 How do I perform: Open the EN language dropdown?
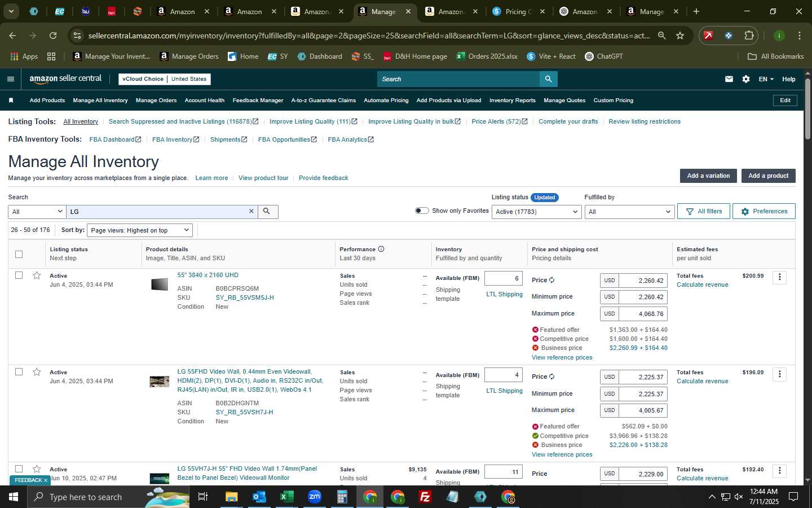[x=766, y=79]
